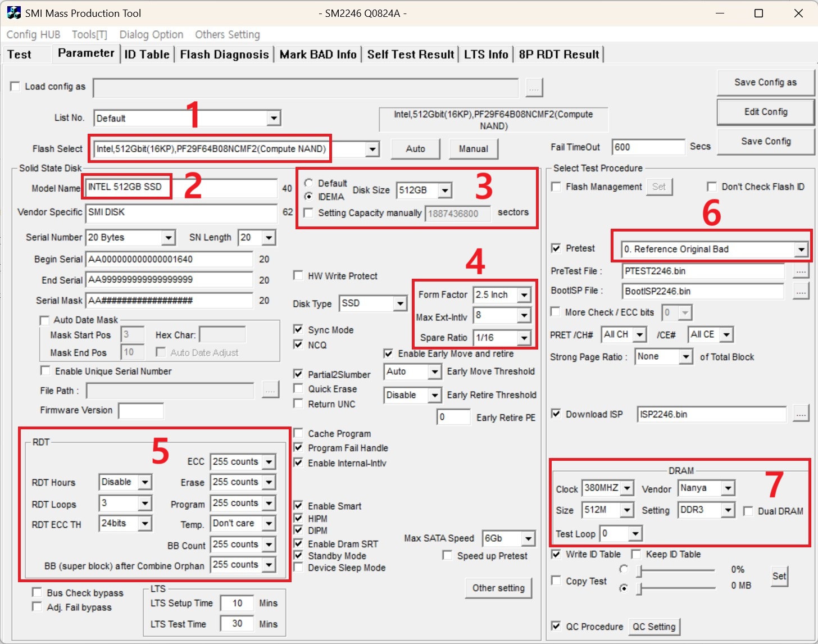Open the LTS Info tab
This screenshot has height=644, width=818.
click(x=486, y=55)
